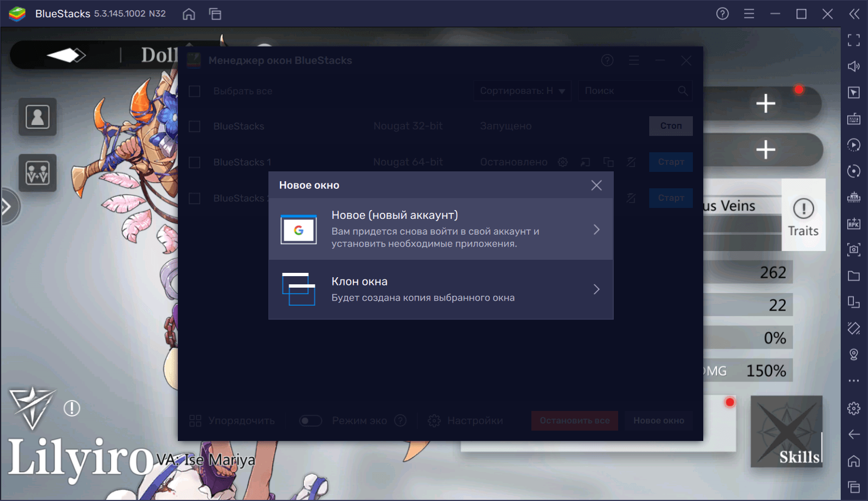Rotate the screen using the sidebar rotate icon
Screen dimensions: 868x501
click(x=854, y=328)
